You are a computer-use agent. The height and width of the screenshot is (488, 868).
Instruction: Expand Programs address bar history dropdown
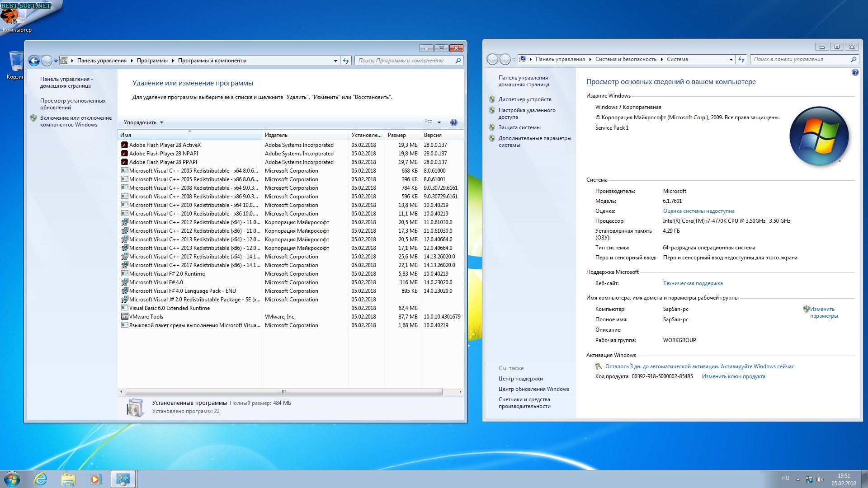pyautogui.click(x=335, y=61)
